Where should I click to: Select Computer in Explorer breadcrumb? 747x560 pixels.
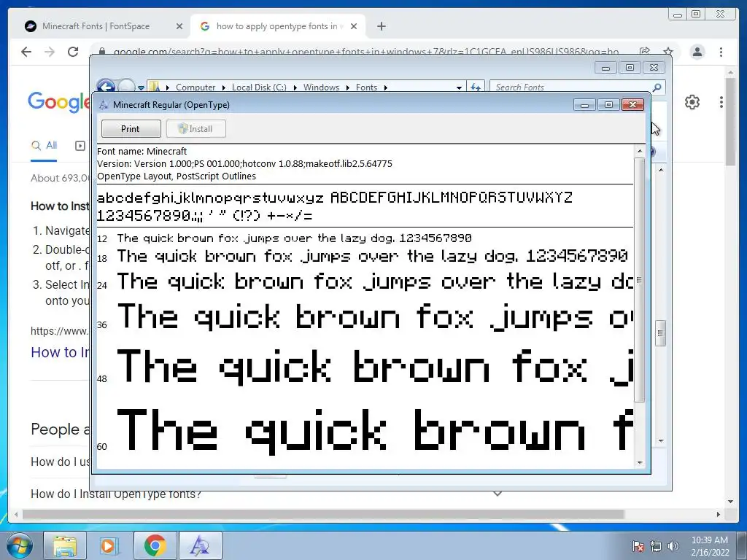[x=196, y=87]
